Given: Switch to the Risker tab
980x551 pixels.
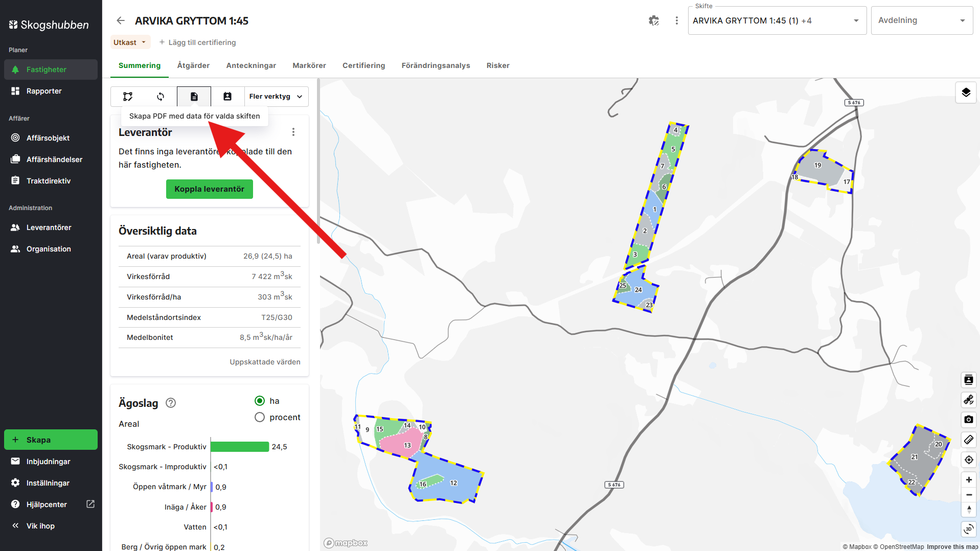Looking at the screenshot, I should (498, 65).
